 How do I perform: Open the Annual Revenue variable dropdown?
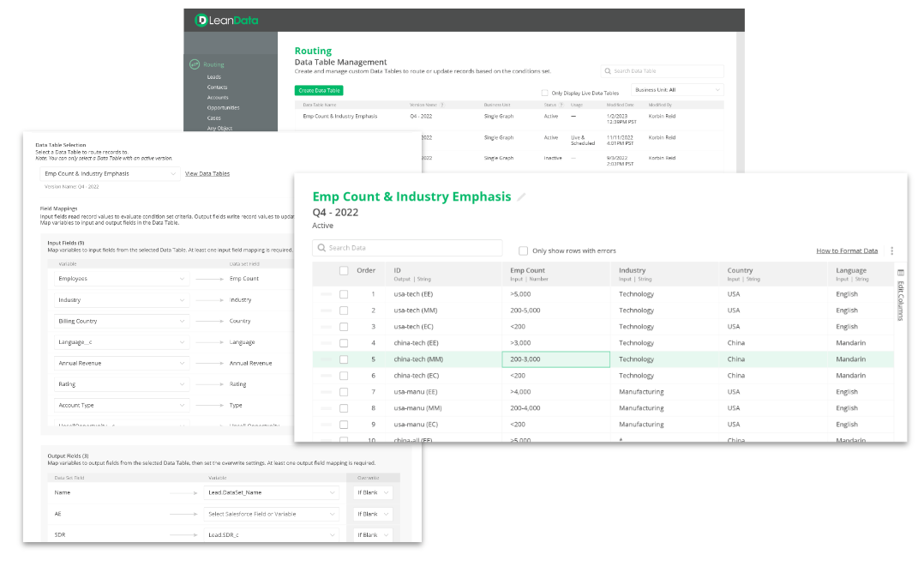[x=122, y=364]
